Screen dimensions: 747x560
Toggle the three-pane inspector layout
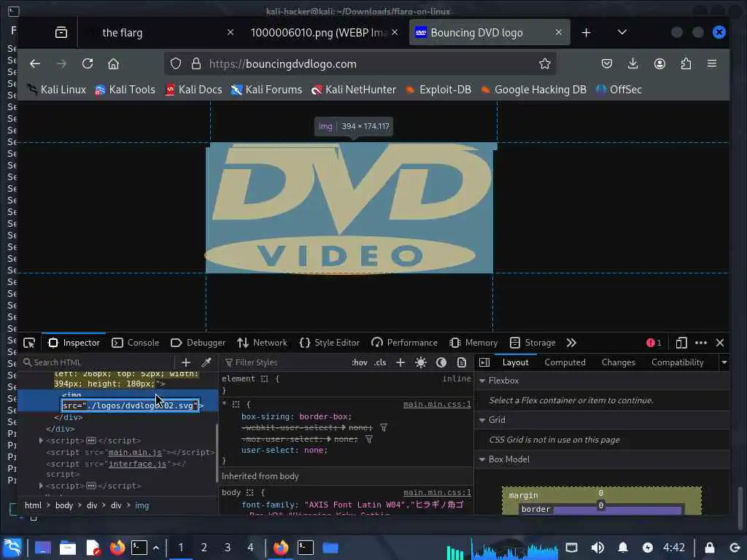pyautogui.click(x=484, y=362)
